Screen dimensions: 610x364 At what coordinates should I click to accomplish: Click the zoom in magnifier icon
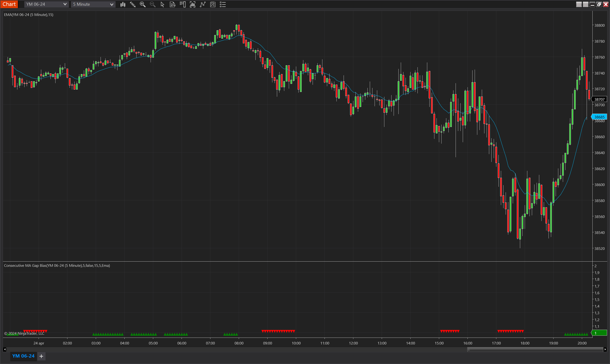coord(142,4)
